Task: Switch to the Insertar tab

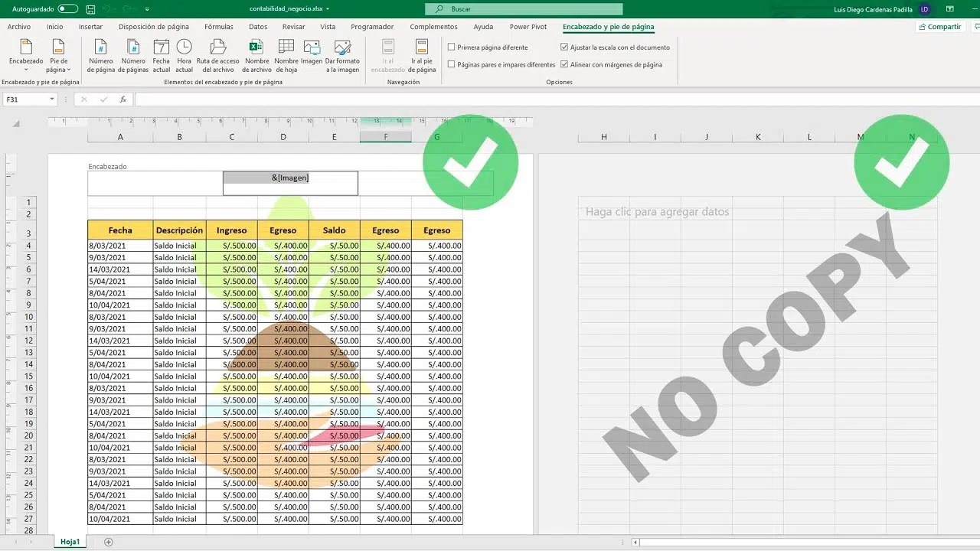Action: (x=90, y=27)
